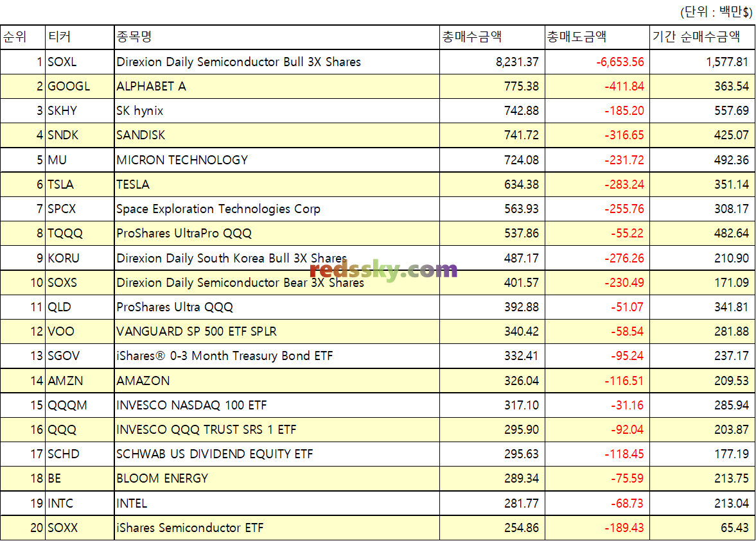
Task: Select the INTC ticker cell
Action: coord(80,503)
